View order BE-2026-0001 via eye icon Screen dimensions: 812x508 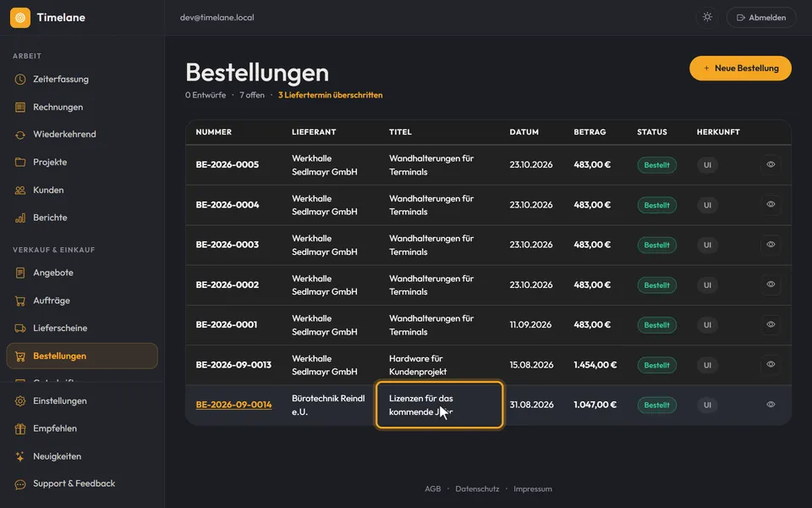(771, 324)
